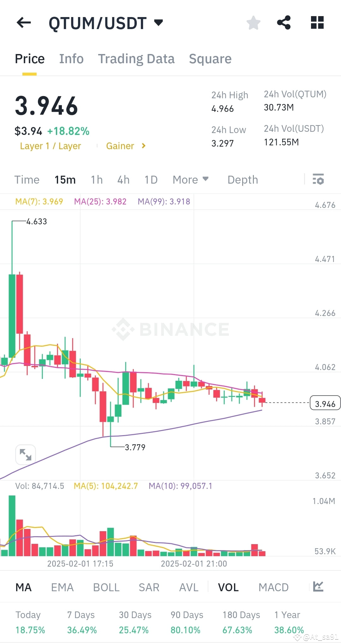This screenshot has height=644, width=341.
Task: Select the VOL indicator
Action: tap(228, 587)
